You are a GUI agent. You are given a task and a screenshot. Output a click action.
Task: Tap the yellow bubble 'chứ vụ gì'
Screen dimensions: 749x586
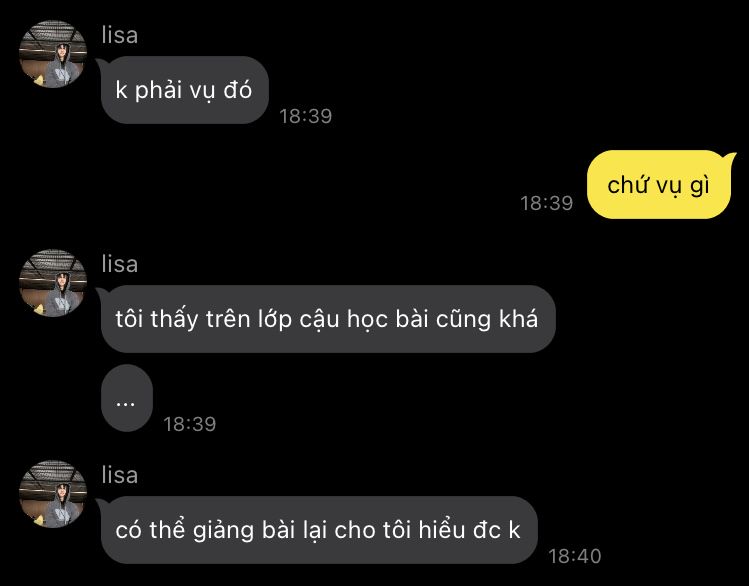[x=659, y=185]
